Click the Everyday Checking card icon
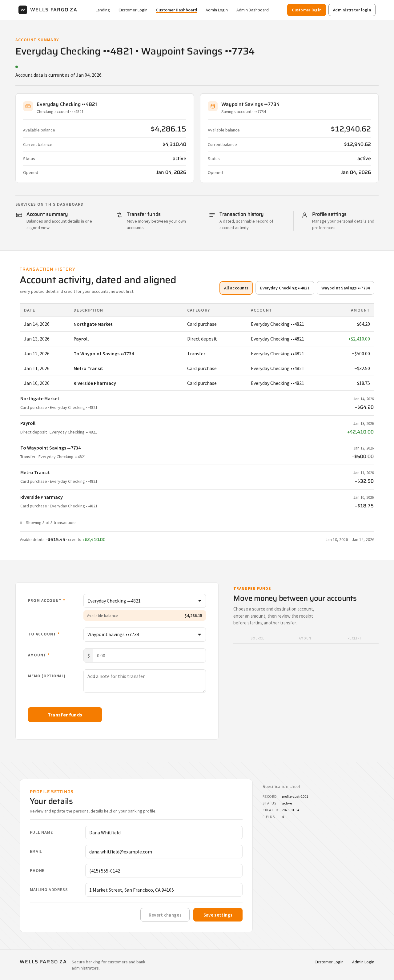This screenshot has width=394, height=980. (28, 107)
